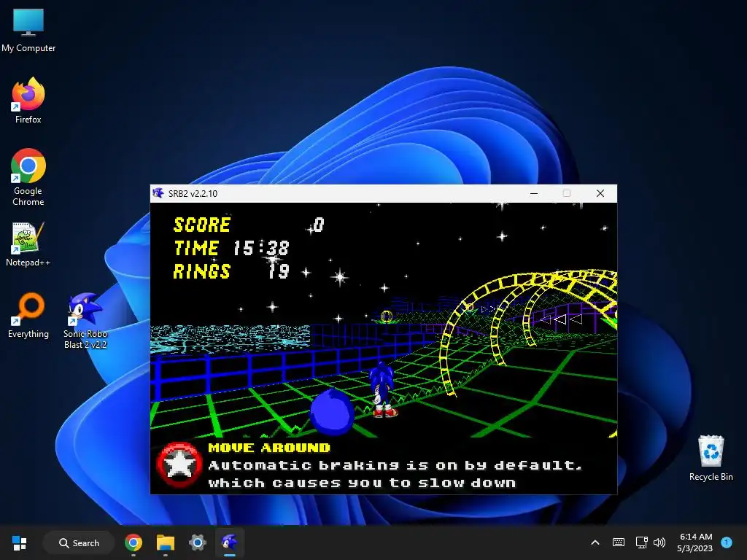Click the TIME counter 15:38
747x560 pixels.
(x=261, y=248)
